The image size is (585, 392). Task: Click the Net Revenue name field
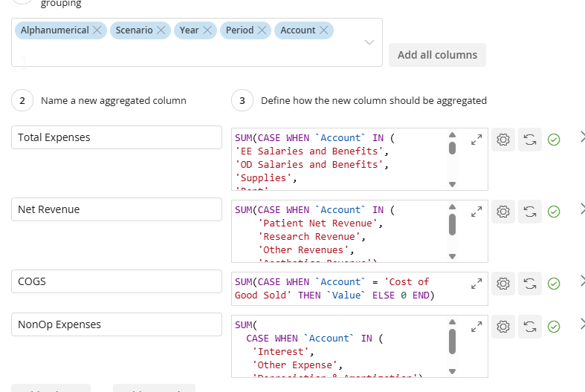pos(117,209)
